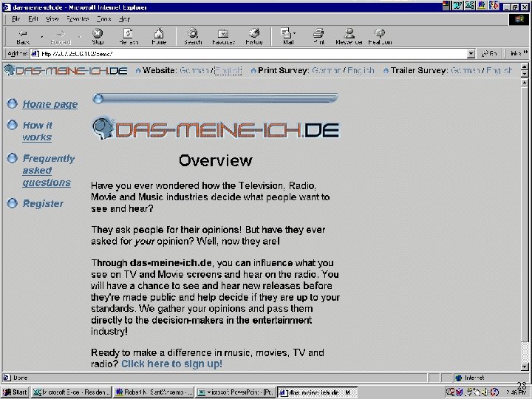Click the Go button next to address
The width and height of the screenshot is (532, 399).
[489, 54]
